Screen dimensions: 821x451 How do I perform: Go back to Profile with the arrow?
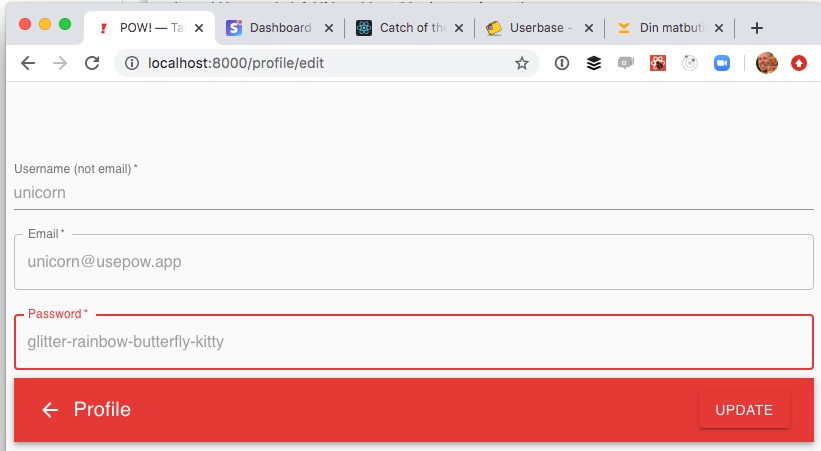50,410
